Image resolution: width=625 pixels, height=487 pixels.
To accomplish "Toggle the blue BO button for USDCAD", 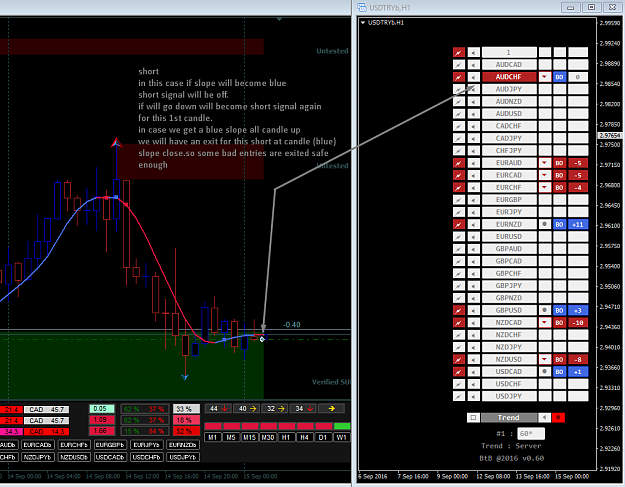I will click(559, 372).
